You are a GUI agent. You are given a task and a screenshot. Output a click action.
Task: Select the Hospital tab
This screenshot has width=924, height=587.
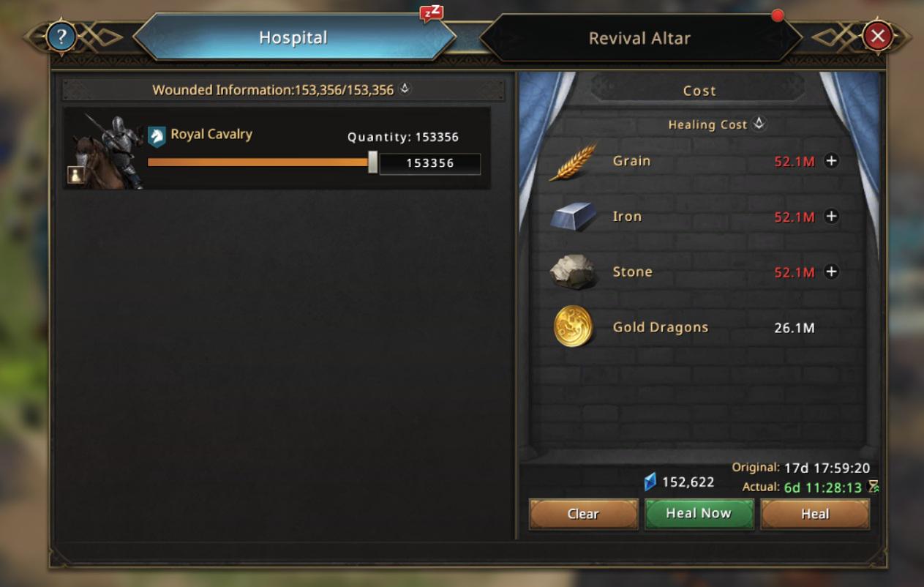[293, 37]
